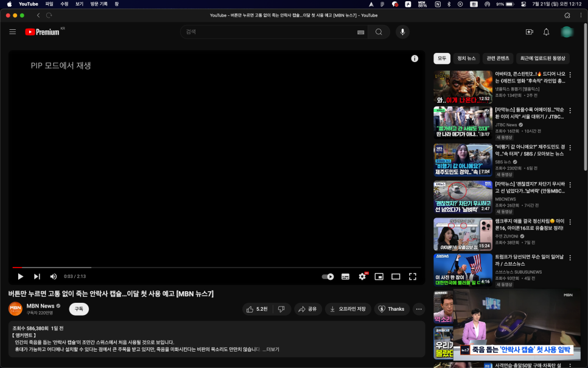Mute the video volume speaker
588x368 pixels.
pos(53,277)
